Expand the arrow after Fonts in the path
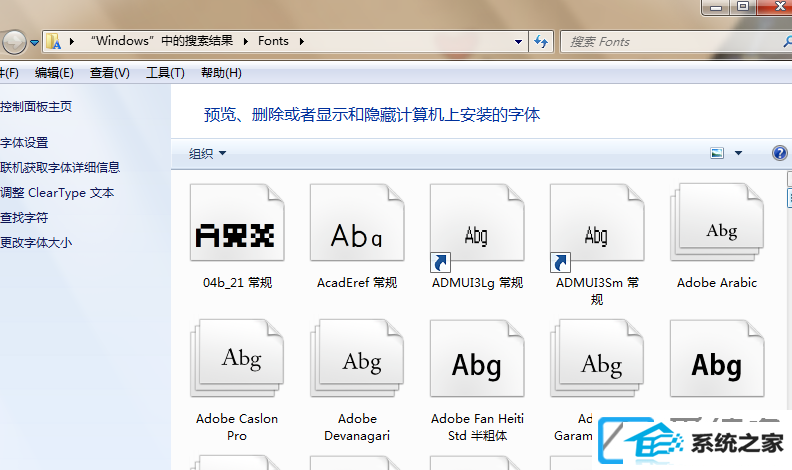Screen dimensions: 792x470 302,41
